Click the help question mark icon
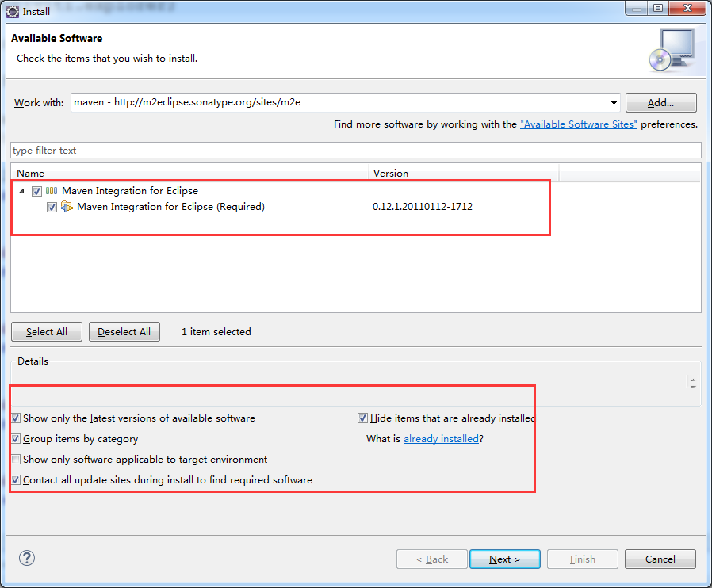The image size is (712, 588). [27, 558]
